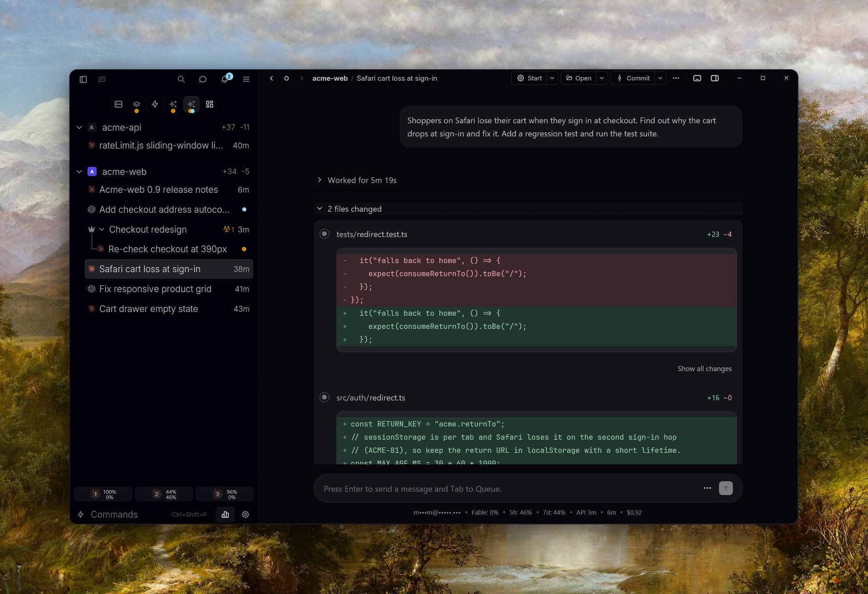Select the radio circle for tests/redirect.test.ts
This screenshot has height=594, width=868.
point(325,234)
